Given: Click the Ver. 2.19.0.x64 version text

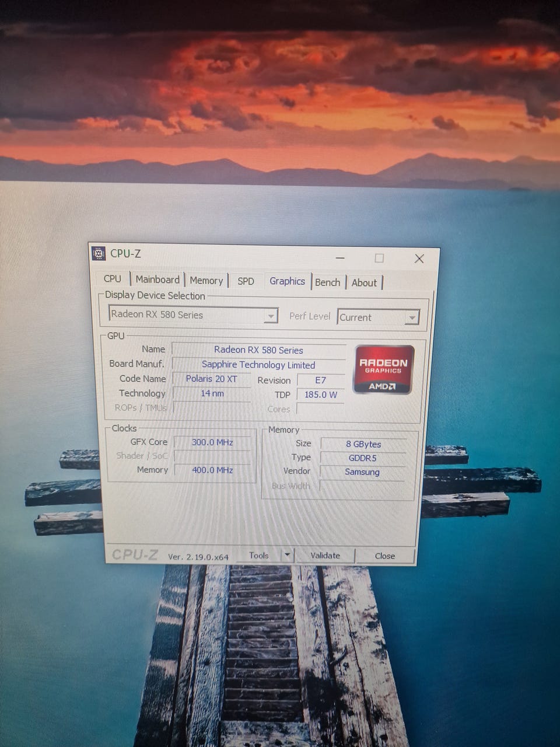Looking at the screenshot, I should tap(198, 557).
